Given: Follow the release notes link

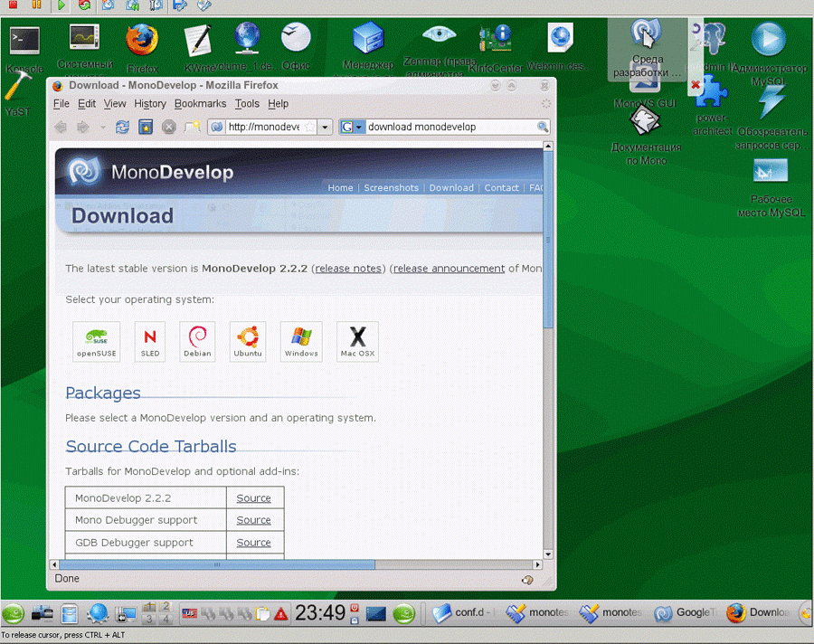Looking at the screenshot, I should coord(348,269).
